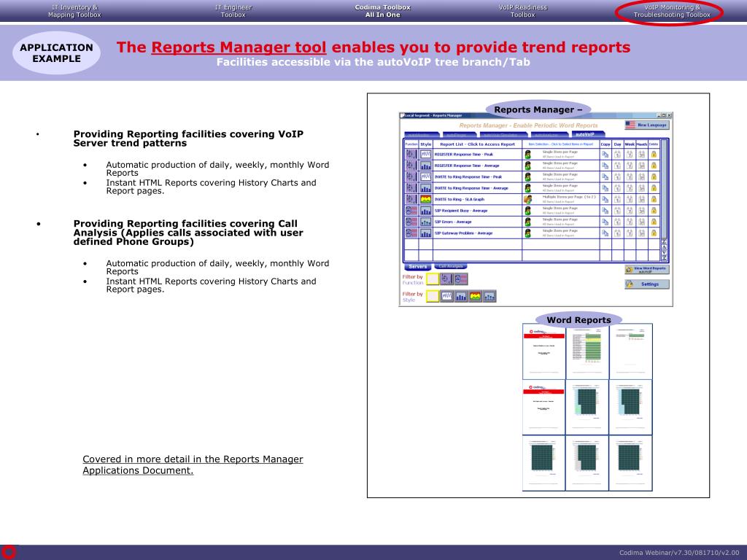Click the function icon for INVITE to Ring Peak row
The height and width of the screenshot is (560, 747).
tap(411, 176)
